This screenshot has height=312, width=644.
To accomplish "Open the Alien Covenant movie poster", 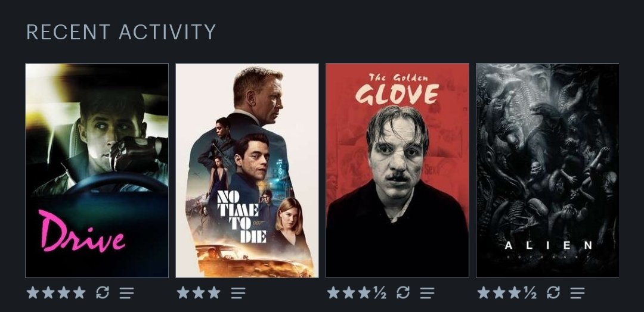I will (x=547, y=170).
